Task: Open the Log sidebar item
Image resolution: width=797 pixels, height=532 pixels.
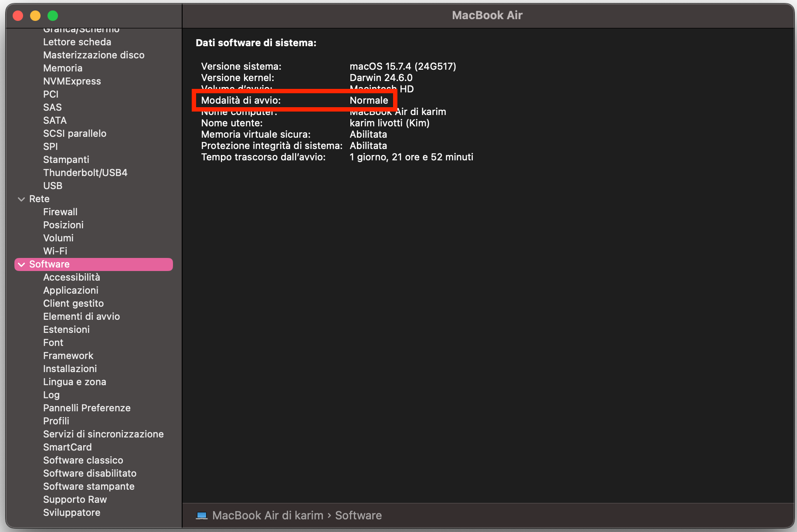Action: [51, 395]
